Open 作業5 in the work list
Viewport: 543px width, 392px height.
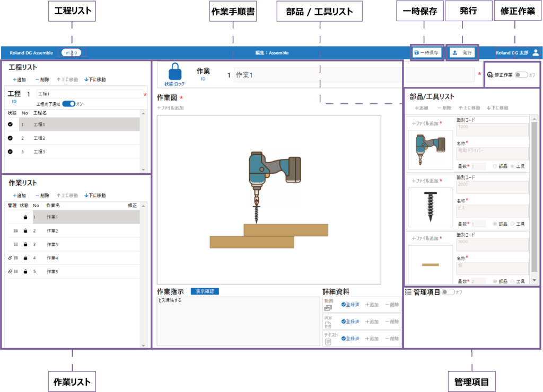(52, 272)
